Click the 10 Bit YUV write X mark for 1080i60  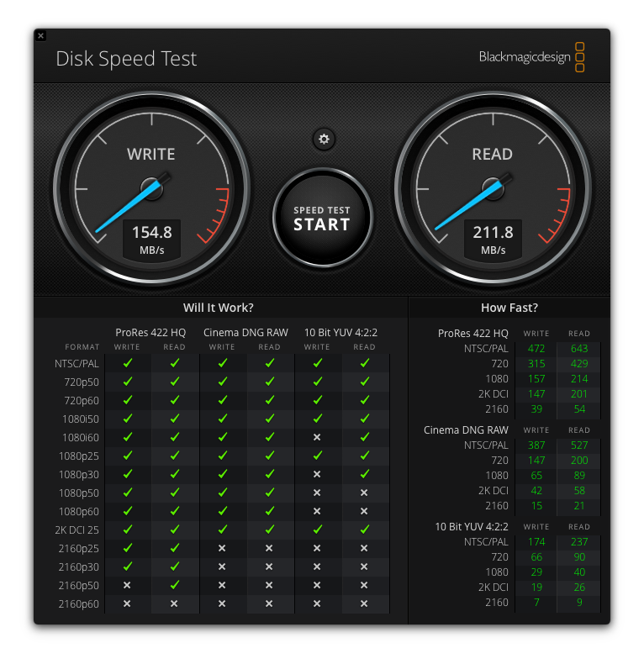point(317,437)
